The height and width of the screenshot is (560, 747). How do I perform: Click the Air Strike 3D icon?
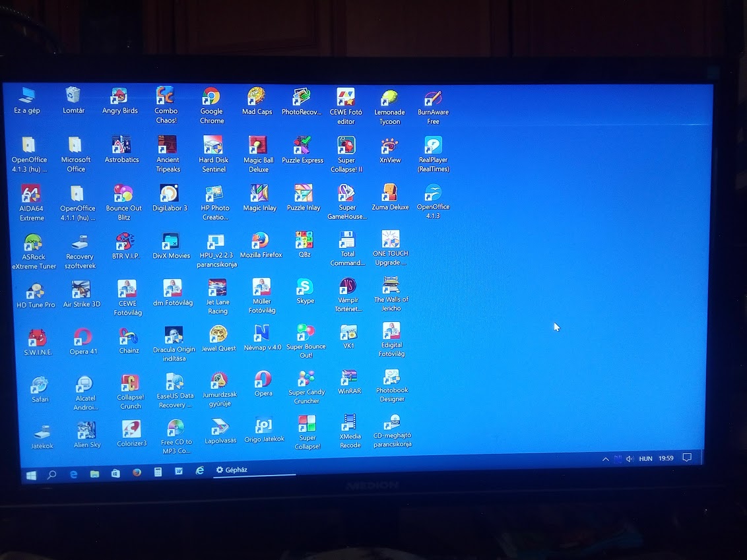(81, 294)
